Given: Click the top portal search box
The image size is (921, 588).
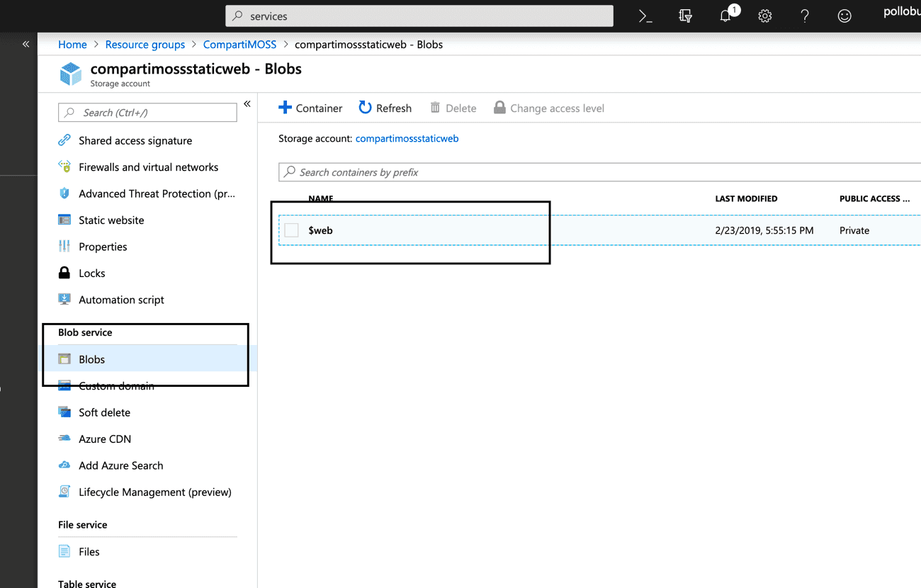Looking at the screenshot, I should click(x=419, y=16).
